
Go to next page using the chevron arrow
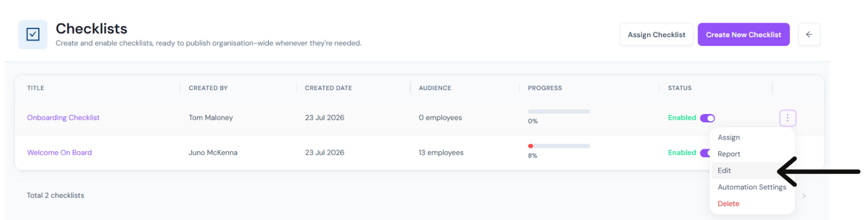click(x=804, y=196)
